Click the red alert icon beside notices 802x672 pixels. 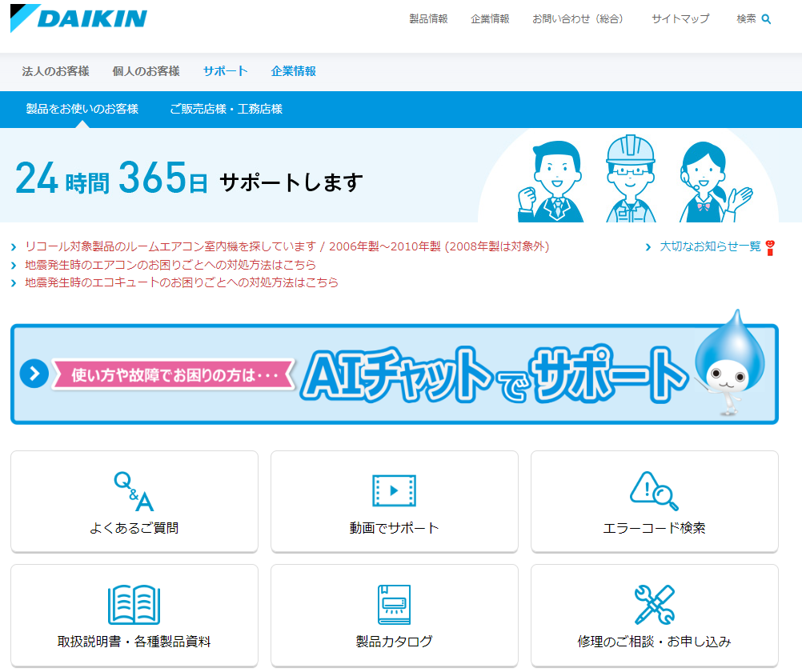pos(770,247)
